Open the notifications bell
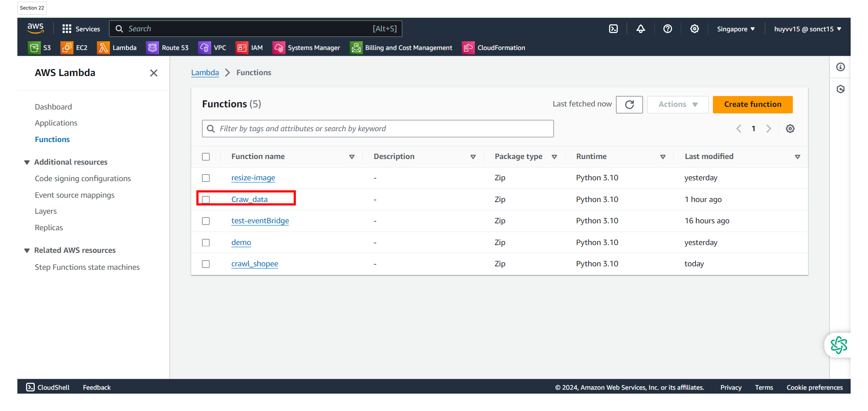The image size is (868, 411). (641, 29)
